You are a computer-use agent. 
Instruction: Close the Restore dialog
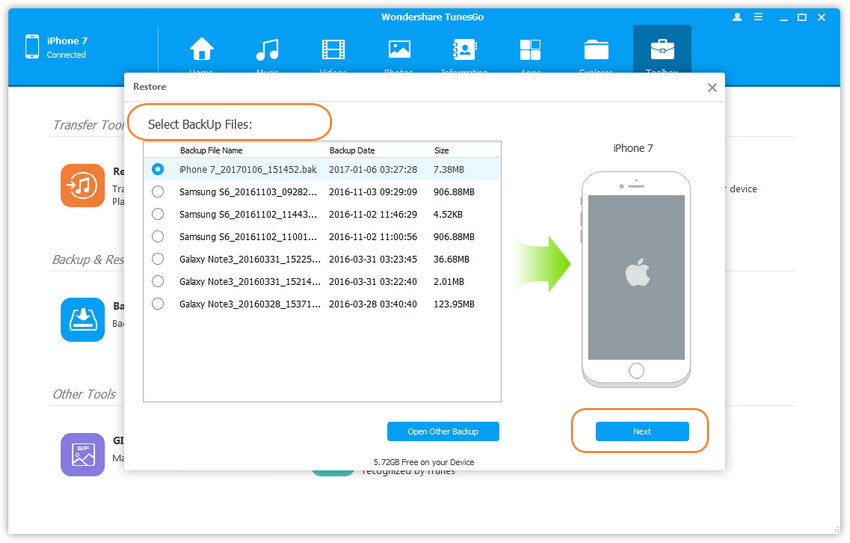(712, 87)
